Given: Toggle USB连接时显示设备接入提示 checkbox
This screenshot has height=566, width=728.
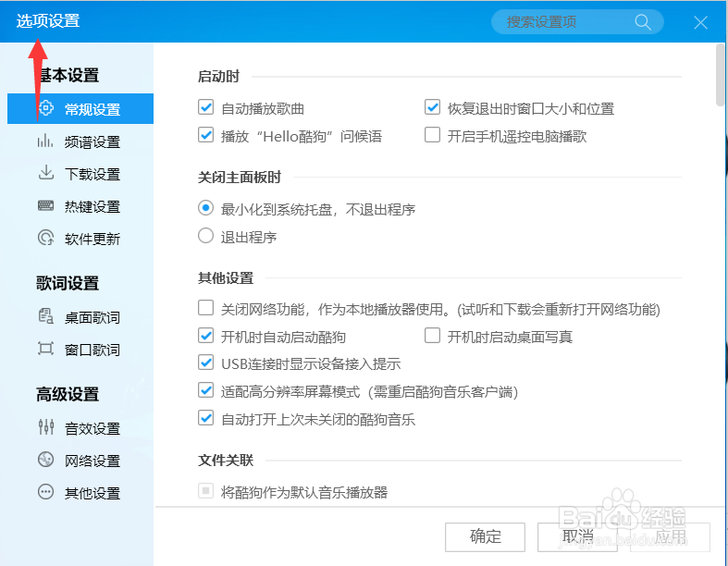Looking at the screenshot, I should 205,363.
